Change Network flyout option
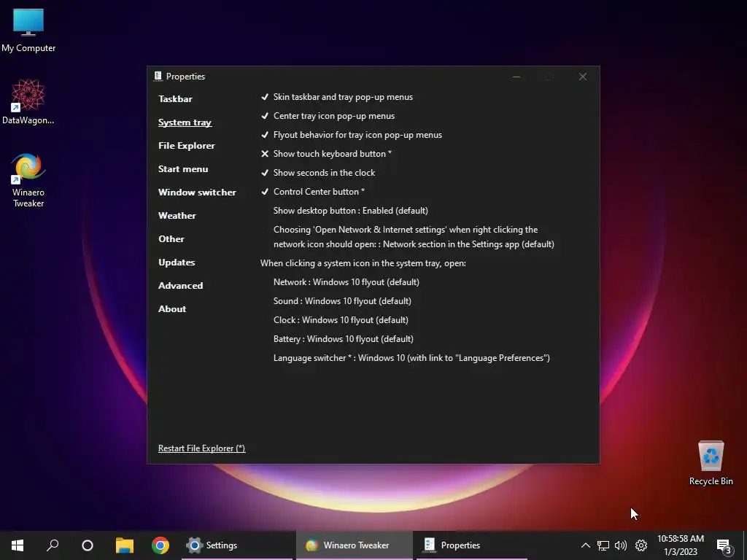This screenshot has height=560, width=747. coord(347,282)
